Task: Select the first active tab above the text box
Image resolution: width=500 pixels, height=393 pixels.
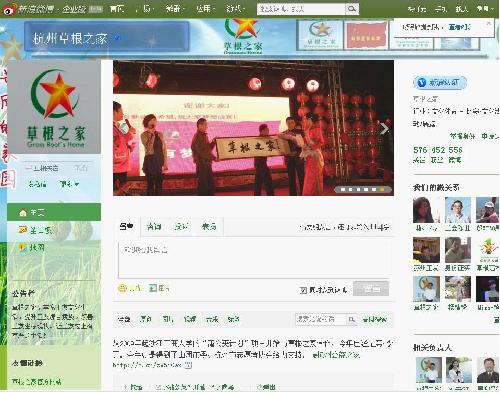Action: tap(127, 227)
